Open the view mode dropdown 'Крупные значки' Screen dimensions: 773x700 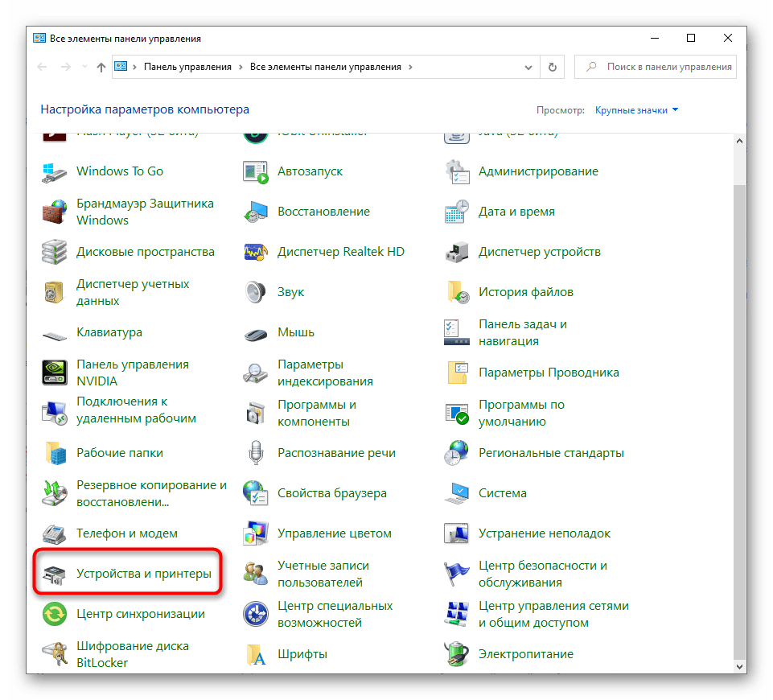pos(636,110)
